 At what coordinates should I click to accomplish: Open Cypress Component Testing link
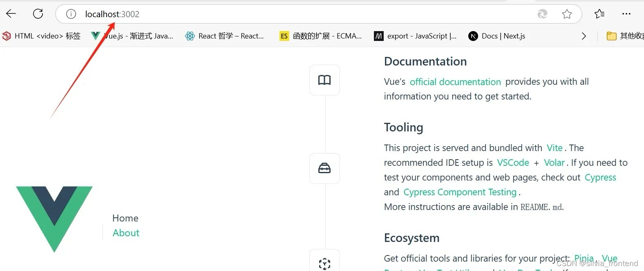[x=460, y=192]
